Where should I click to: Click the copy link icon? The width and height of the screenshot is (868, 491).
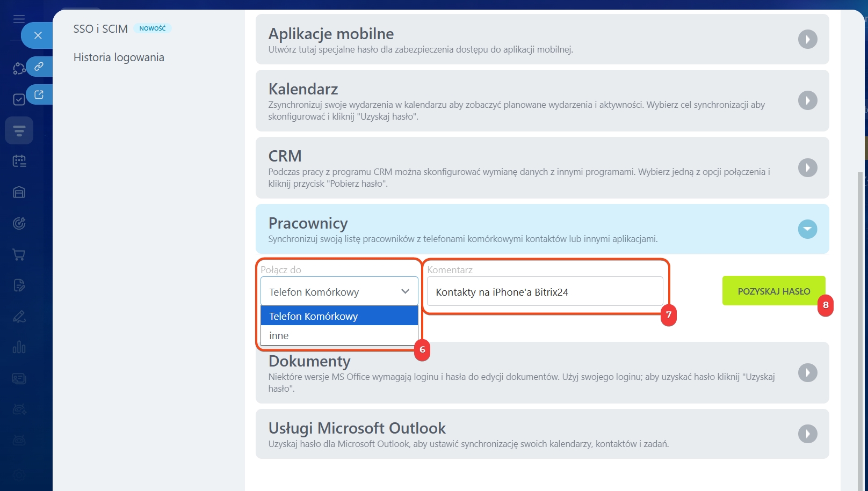pyautogui.click(x=39, y=67)
